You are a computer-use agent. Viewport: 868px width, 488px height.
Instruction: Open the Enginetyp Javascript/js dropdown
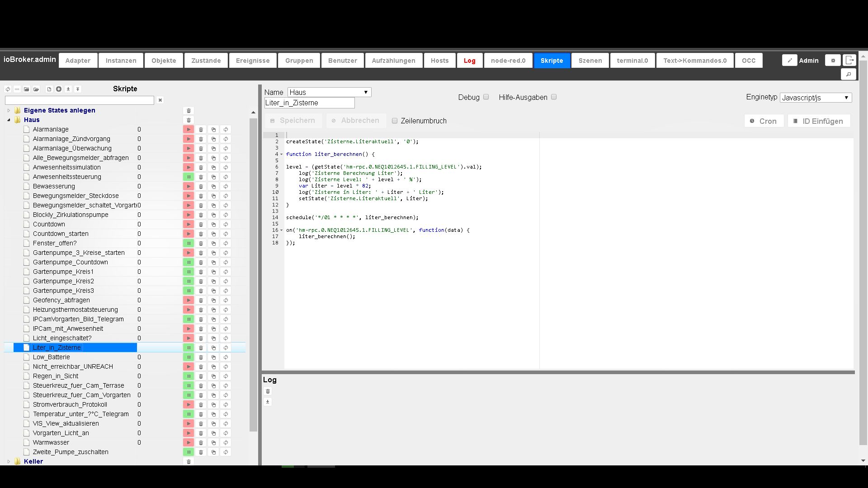(x=816, y=98)
